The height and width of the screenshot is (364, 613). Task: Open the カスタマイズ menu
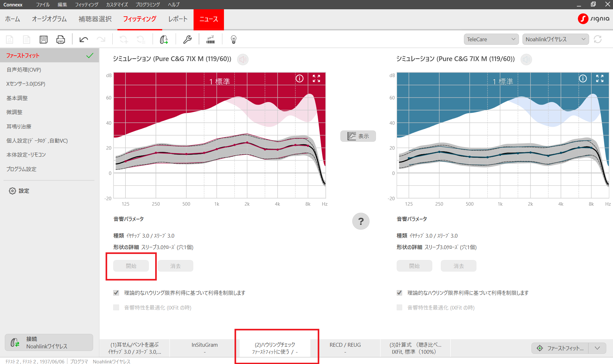point(117,4)
